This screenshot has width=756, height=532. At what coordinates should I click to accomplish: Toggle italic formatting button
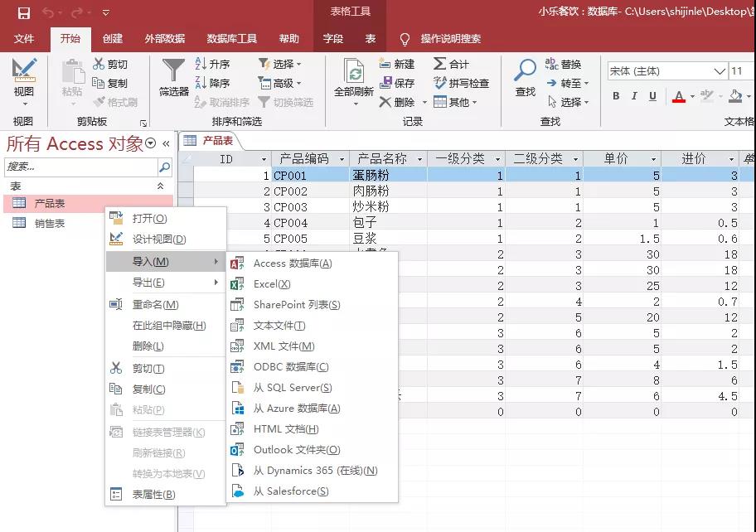[634, 96]
